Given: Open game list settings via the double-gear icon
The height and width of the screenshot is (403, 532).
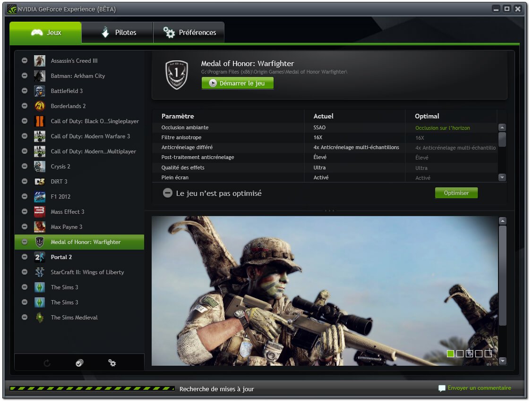Looking at the screenshot, I should tap(112, 363).
